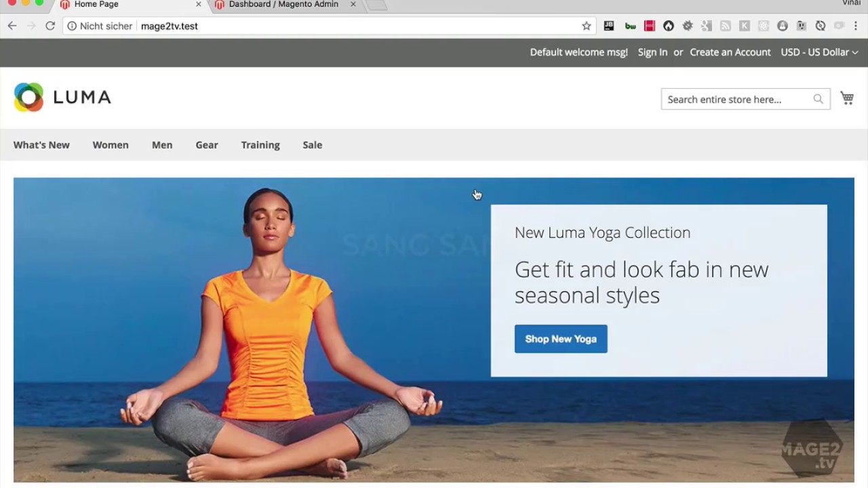868x488 pixels.
Task: Click the RSS feed extension icon
Action: point(726,26)
